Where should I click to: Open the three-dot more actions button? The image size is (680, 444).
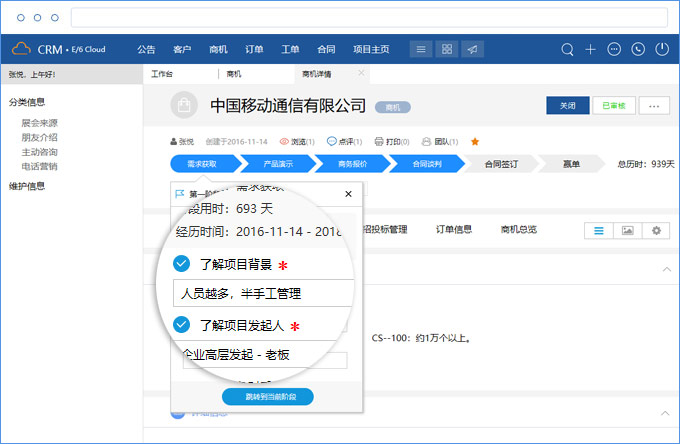click(x=654, y=105)
